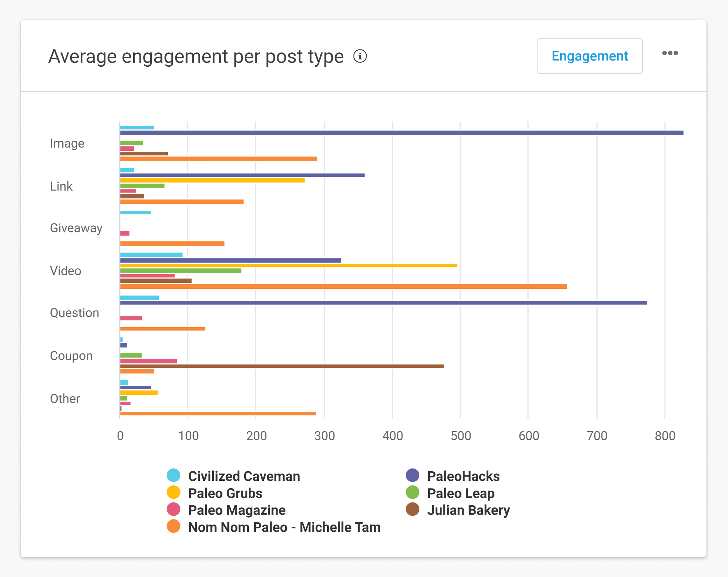Select Julian Bakery legend label
This screenshot has width=728, height=577.
pyautogui.click(x=468, y=511)
